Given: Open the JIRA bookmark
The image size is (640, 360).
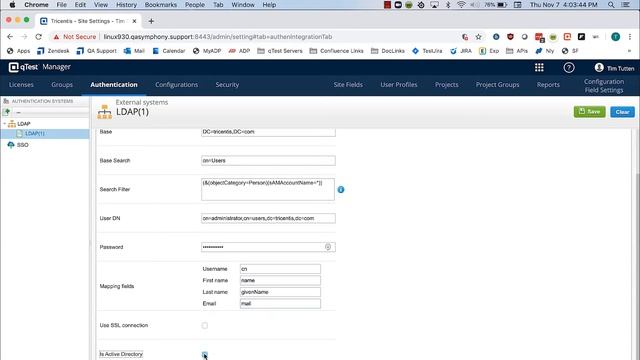Looking at the screenshot, I should 461,51.
